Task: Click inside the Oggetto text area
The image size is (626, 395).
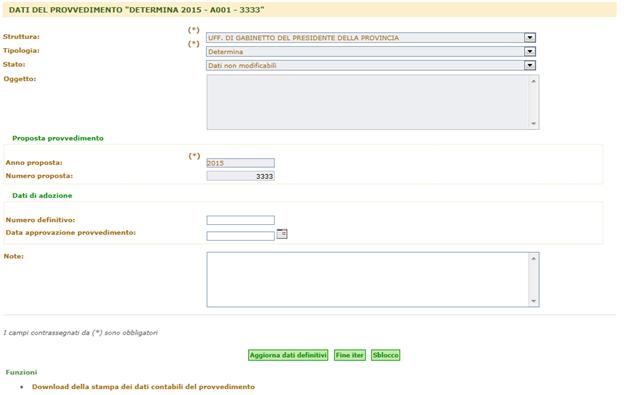Action: pos(367,102)
